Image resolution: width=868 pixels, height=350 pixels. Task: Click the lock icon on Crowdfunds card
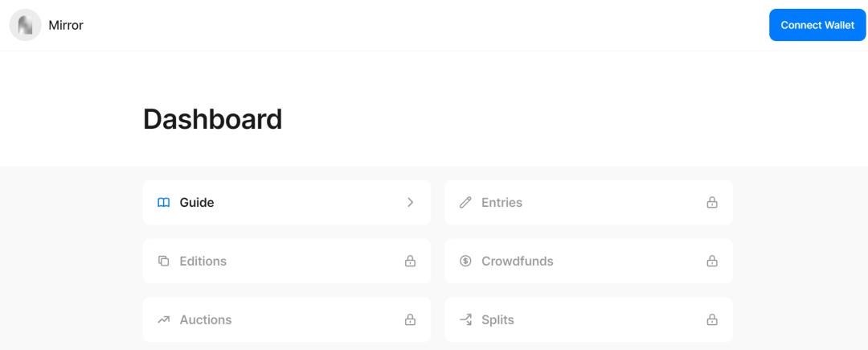711,261
